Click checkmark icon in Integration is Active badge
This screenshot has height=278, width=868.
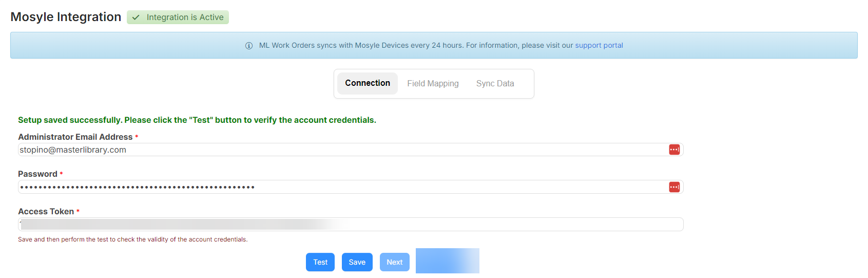136,17
